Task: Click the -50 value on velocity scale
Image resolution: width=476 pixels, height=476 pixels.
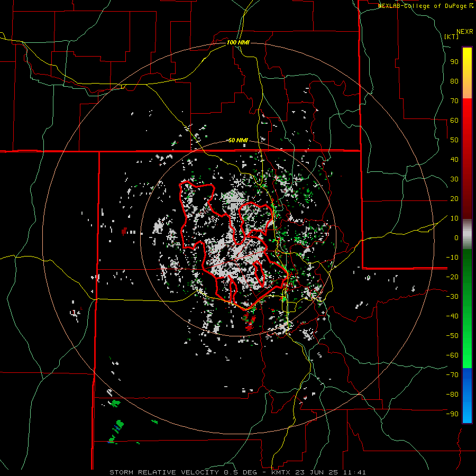Action: coord(452,336)
